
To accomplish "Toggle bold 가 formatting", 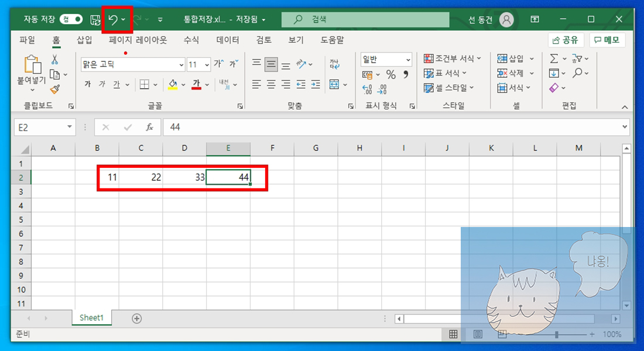I will pos(87,84).
